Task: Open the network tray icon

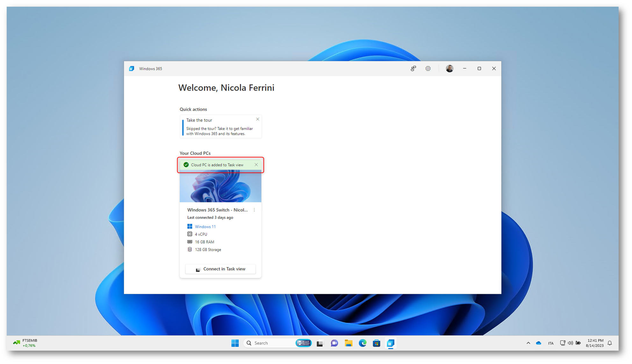Action: click(x=563, y=343)
